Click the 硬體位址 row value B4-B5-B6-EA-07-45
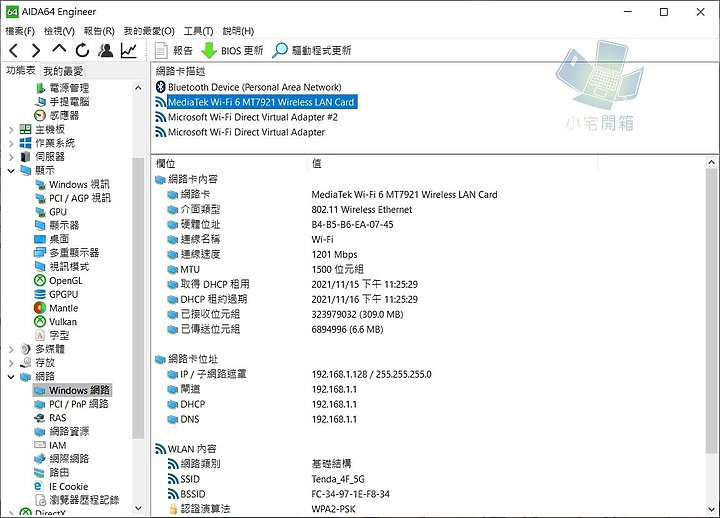 coord(352,225)
